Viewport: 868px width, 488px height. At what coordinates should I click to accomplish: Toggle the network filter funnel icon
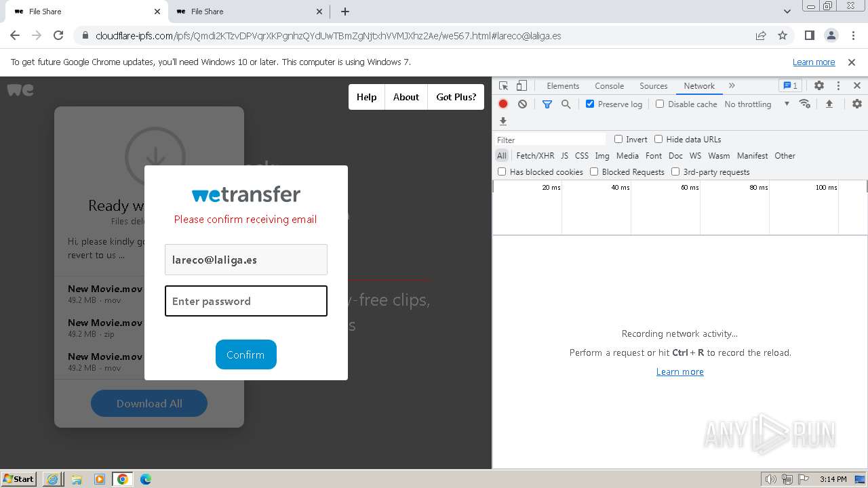547,104
